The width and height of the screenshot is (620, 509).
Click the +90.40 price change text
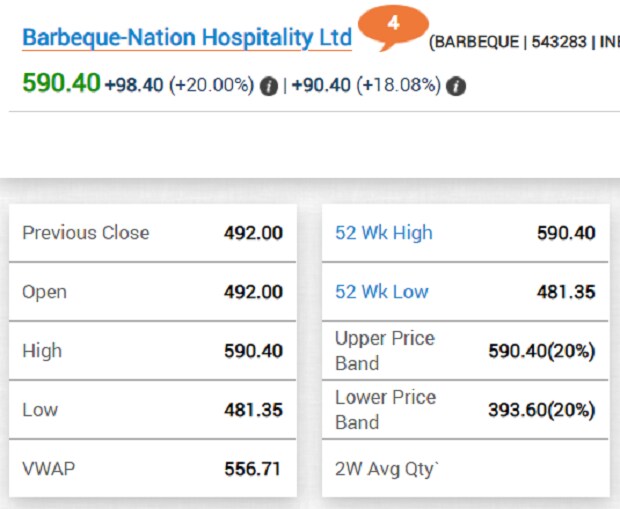pos(321,85)
